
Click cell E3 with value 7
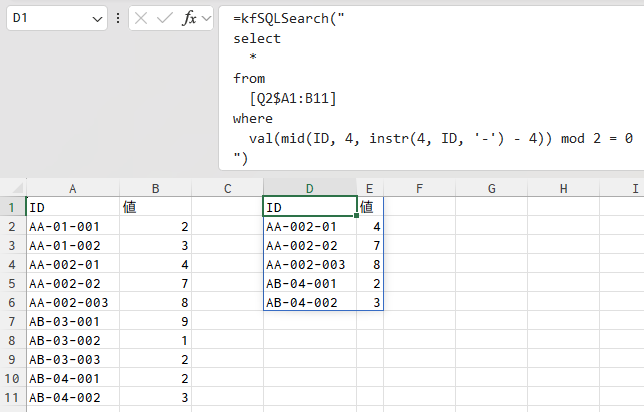click(x=370, y=246)
